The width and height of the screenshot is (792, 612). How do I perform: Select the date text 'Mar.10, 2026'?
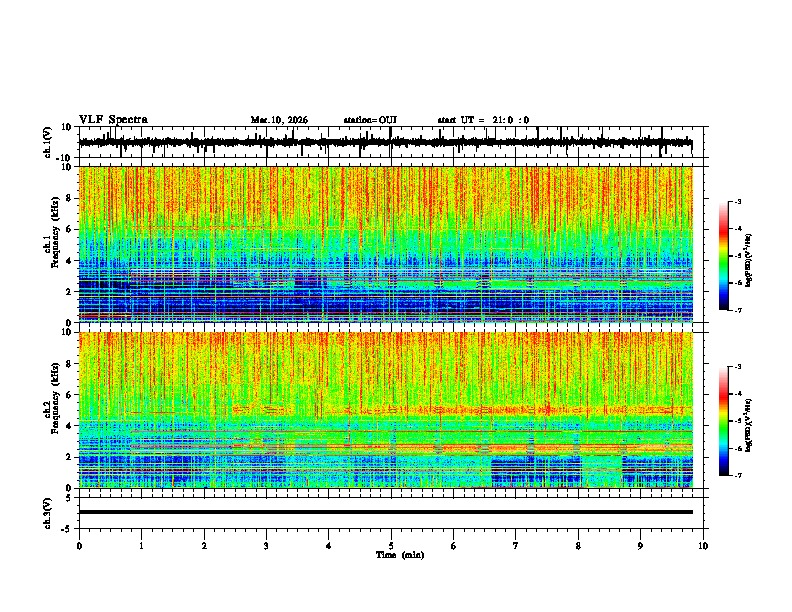point(279,120)
